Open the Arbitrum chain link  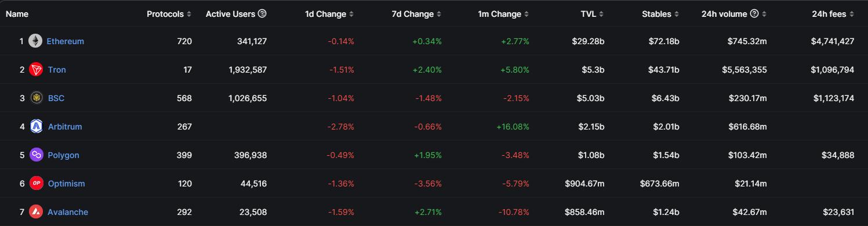64,127
